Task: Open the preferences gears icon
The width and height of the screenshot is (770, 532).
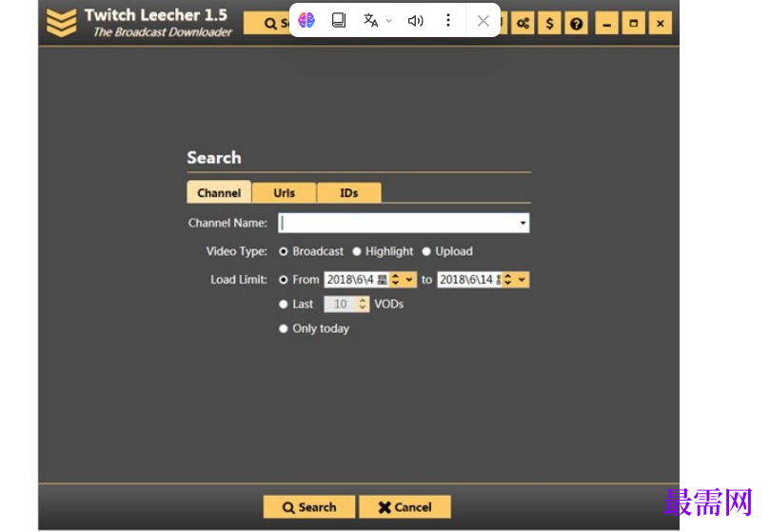Action: pos(523,23)
